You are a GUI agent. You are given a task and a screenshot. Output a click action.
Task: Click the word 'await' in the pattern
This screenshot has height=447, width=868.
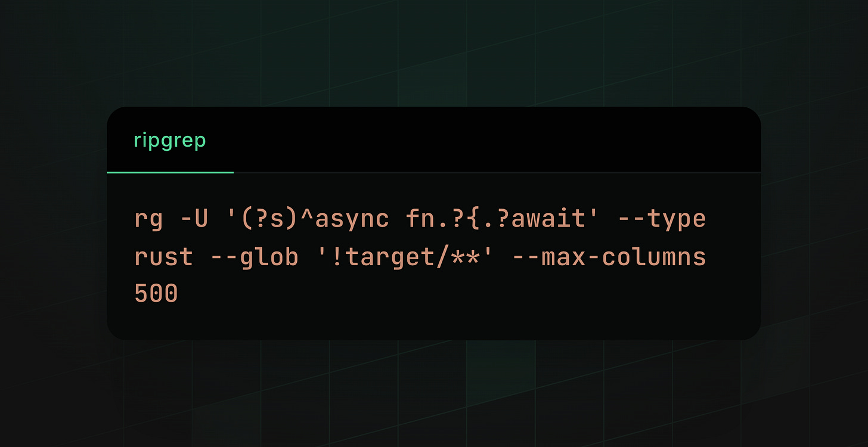coord(547,219)
